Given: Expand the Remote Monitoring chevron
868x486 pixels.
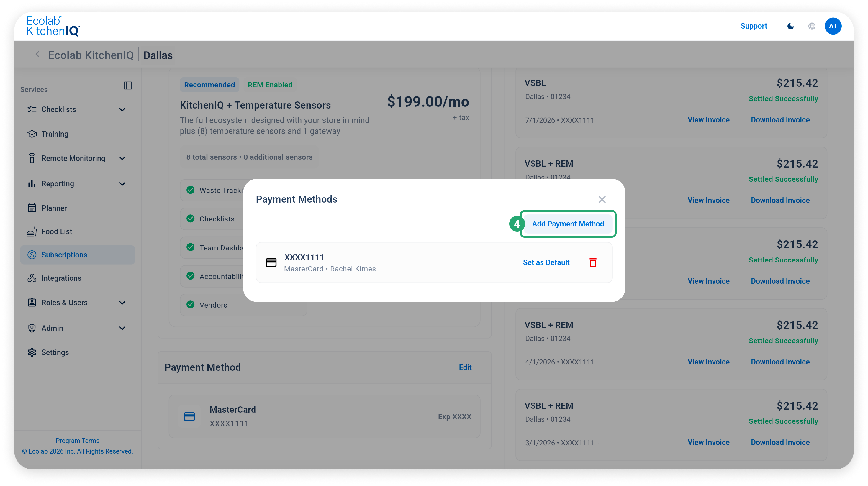Looking at the screenshot, I should [122, 159].
